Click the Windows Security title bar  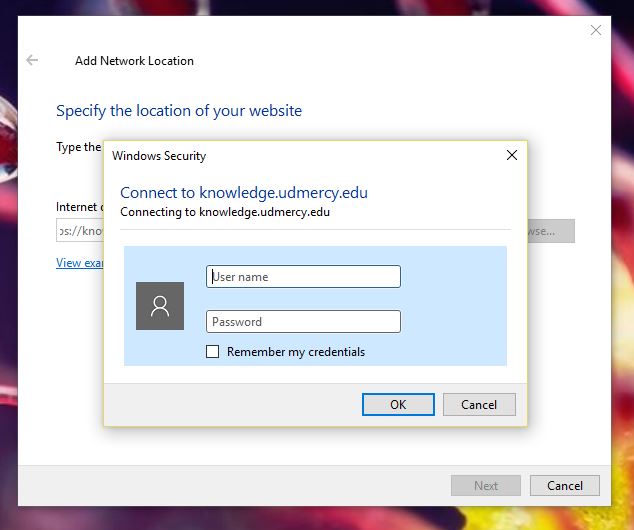300,156
